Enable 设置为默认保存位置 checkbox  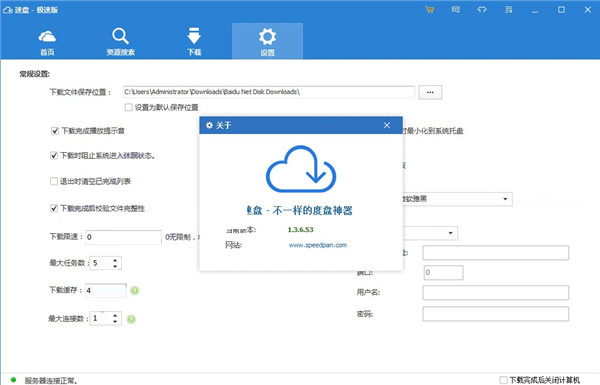[129, 107]
